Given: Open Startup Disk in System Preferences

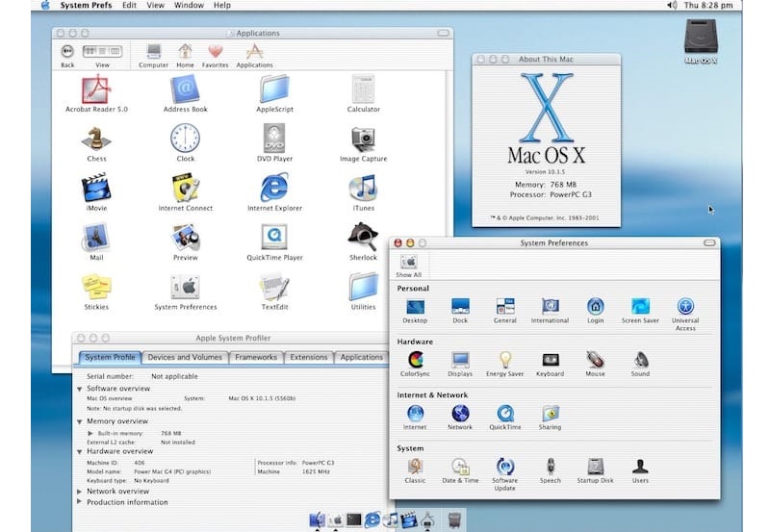Looking at the screenshot, I should pyautogui.click(x=595, y=467).
